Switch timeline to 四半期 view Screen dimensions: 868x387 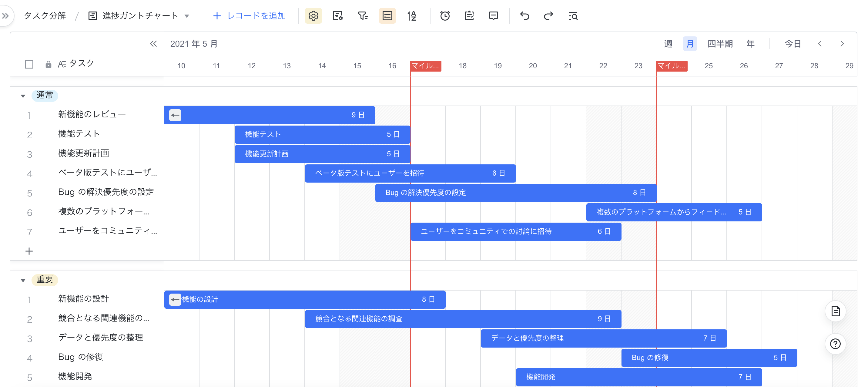click(x=720, y=44)
